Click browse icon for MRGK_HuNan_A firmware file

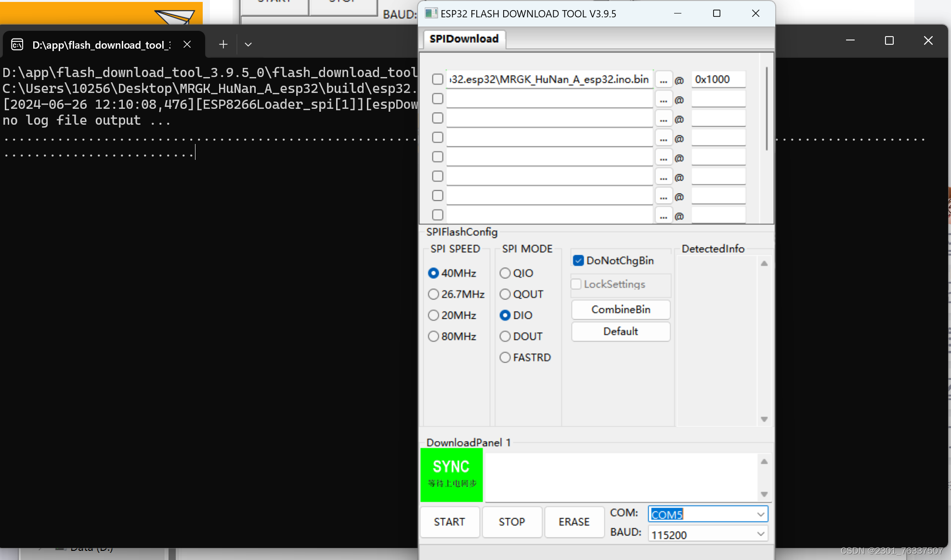point(663,79)
